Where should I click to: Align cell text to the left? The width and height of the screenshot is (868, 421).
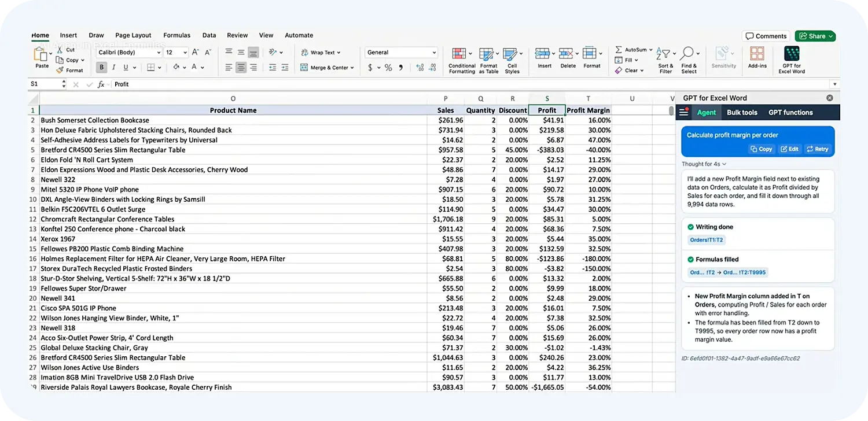(x=229, y=68)
